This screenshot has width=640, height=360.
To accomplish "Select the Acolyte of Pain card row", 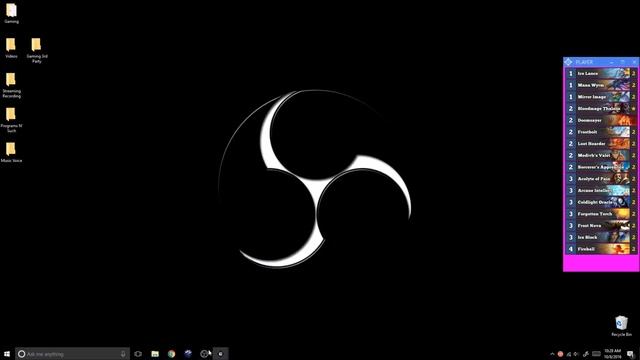I will pyautogui.click(x=601, y=179).
